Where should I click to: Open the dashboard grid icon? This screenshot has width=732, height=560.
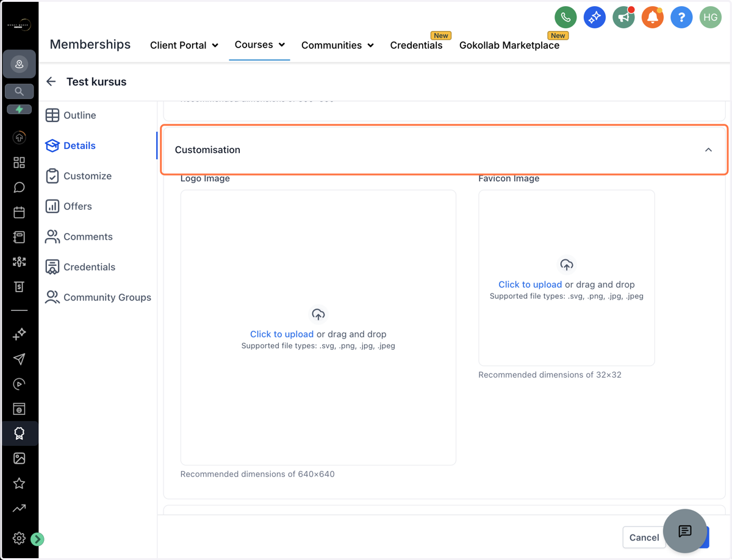pyautogui.click(x=19, y=162)
